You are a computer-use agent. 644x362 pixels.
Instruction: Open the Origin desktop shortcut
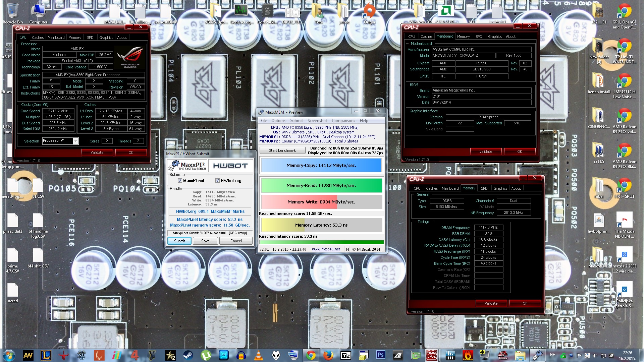[369, 13]
